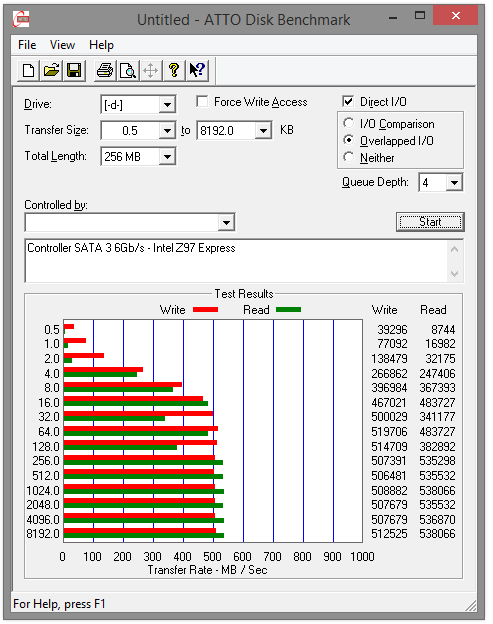Click the Start benchmark button
The image size is (493, 624).
point(430,222)
